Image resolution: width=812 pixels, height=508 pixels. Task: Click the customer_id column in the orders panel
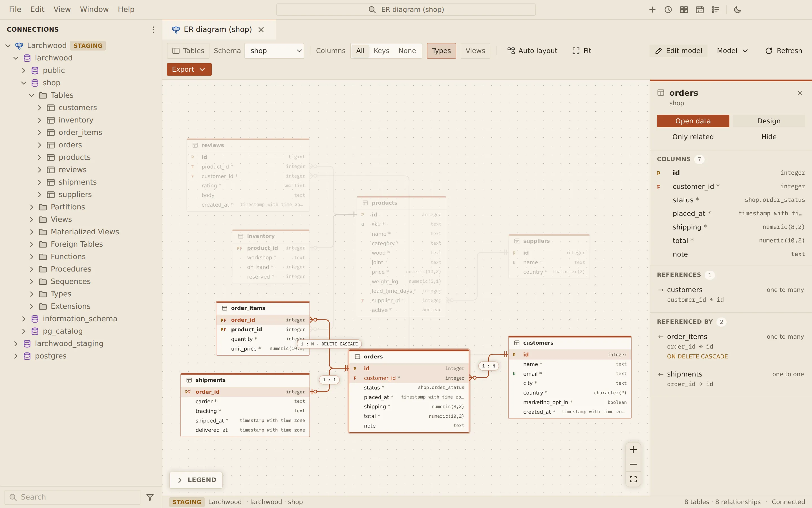(x=731, y=187)
